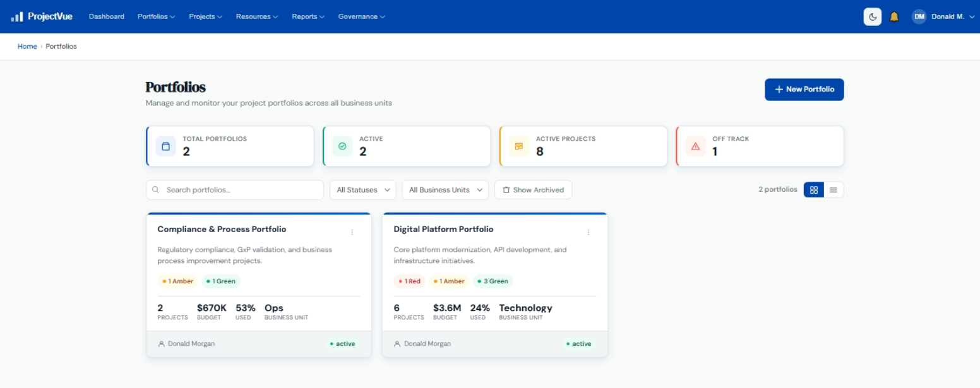This screenshot has height=388, width=980.
Task: Click 1 Green badge in Compliance card
Action: click(221, 281)
